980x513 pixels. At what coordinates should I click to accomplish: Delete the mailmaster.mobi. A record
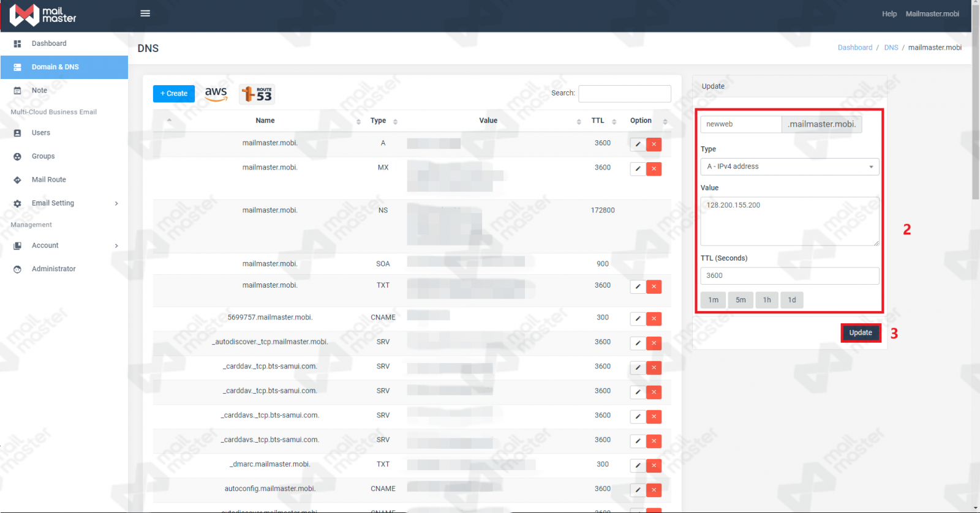[654, 144]
